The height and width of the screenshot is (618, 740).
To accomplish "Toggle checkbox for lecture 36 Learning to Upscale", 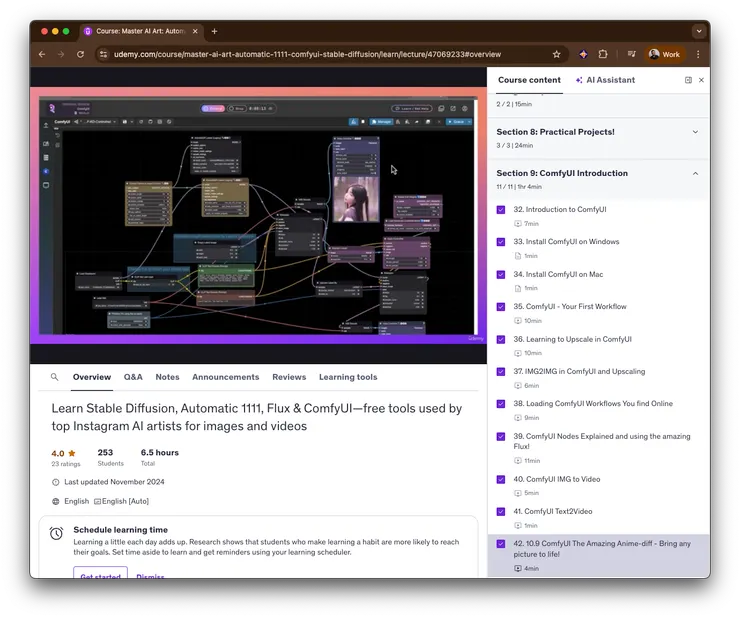I will pos(501,339).
